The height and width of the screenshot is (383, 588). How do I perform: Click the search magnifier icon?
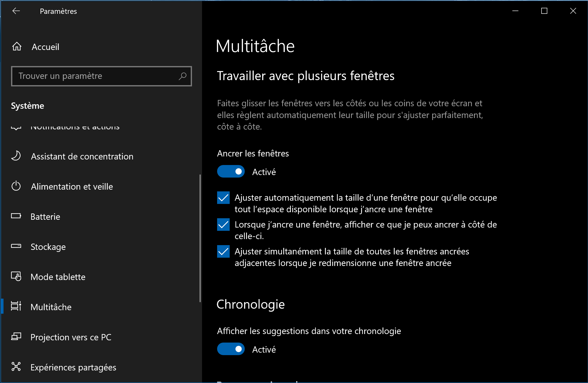click(x=182, y=76)
